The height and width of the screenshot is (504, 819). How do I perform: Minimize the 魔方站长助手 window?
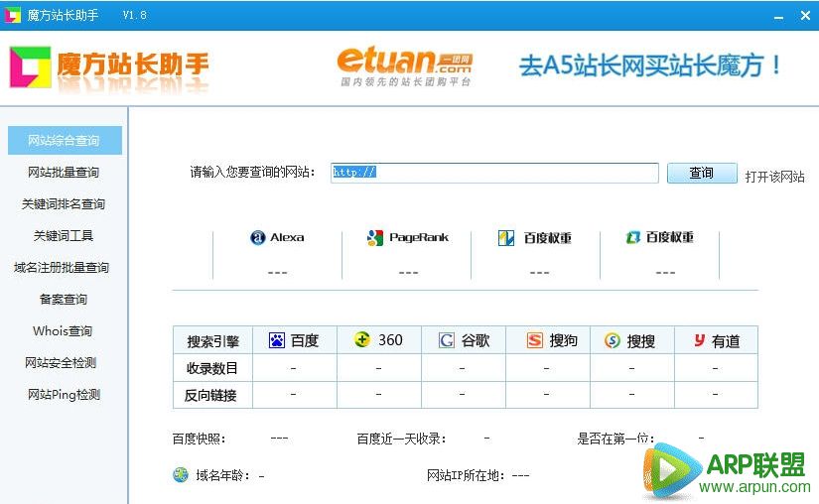[778, 16]
